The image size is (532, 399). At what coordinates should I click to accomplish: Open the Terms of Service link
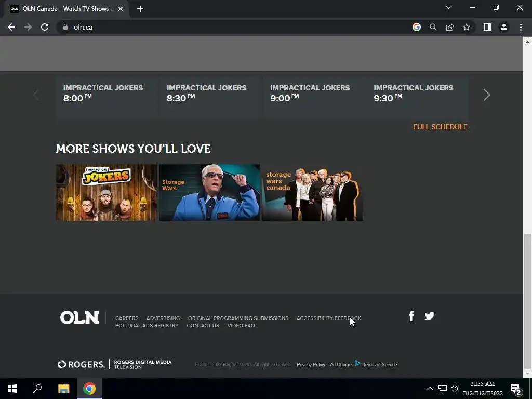[380, 364]
